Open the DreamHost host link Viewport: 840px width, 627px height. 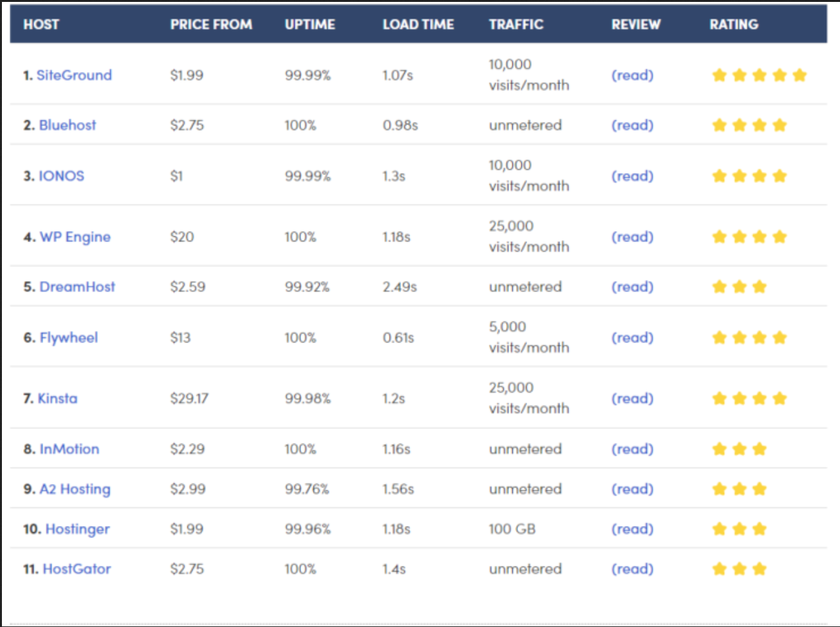click(77, 286)
